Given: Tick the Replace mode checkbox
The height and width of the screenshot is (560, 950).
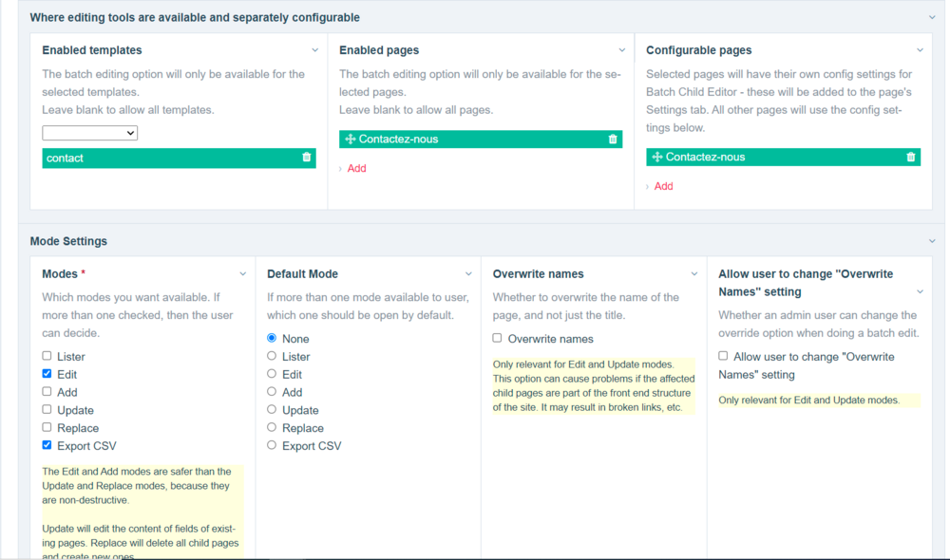Looking at the screenshot, I should coord(47,428).
